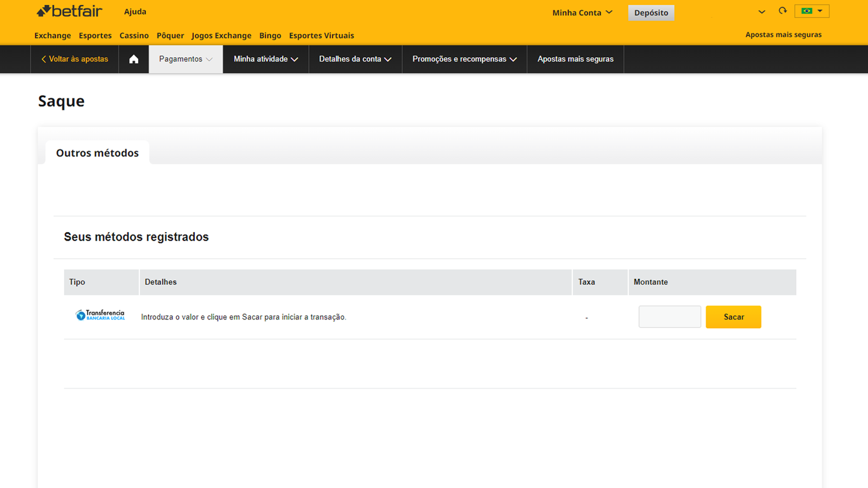This screenshot has height=488, width=868.
Task: Go to the account home icon
Action: (x=134, y=59)
